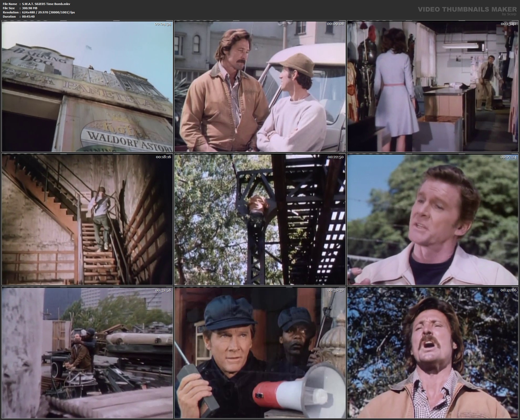Click the File Size 300.98 MB text
Screen dimensions: 520x420
30,8
